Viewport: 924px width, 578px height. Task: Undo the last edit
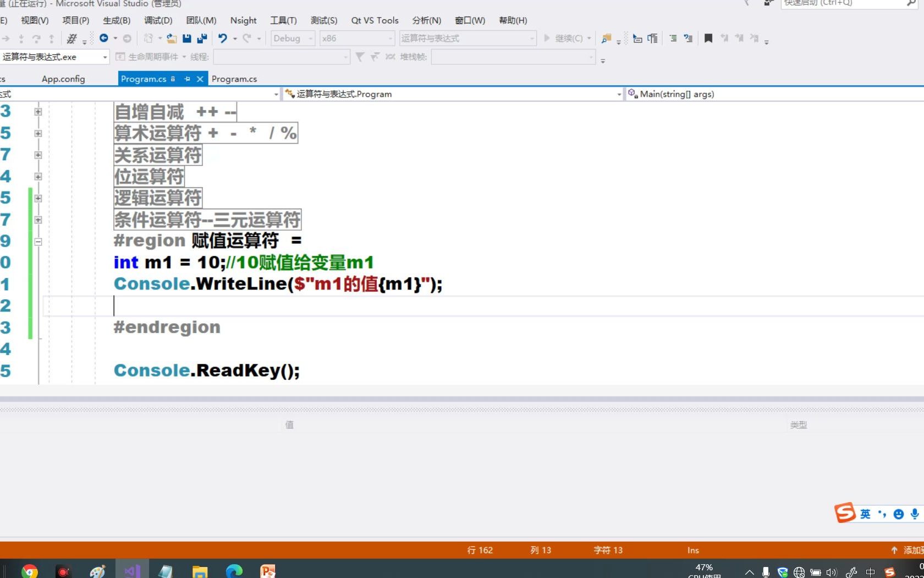(222, 38)
